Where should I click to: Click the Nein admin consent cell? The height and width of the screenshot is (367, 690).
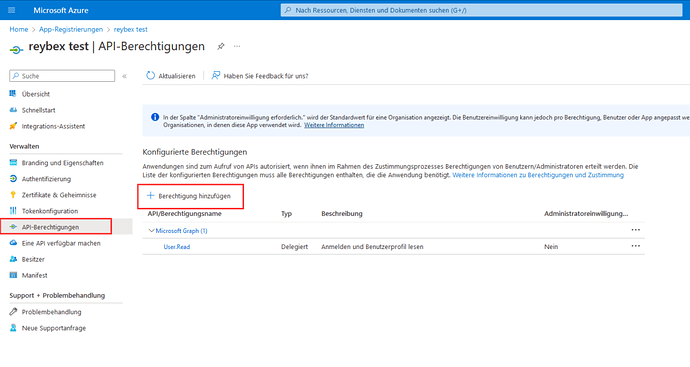tap(551, 247)
